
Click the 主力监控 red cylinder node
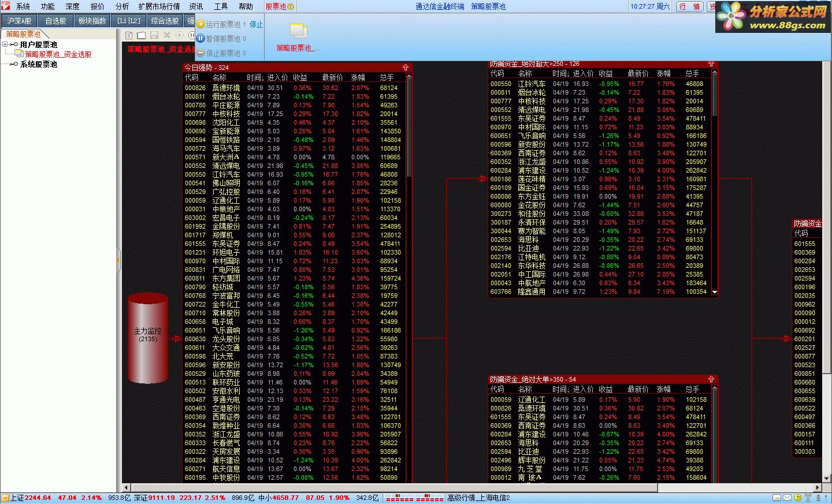(x=148, y=338)
